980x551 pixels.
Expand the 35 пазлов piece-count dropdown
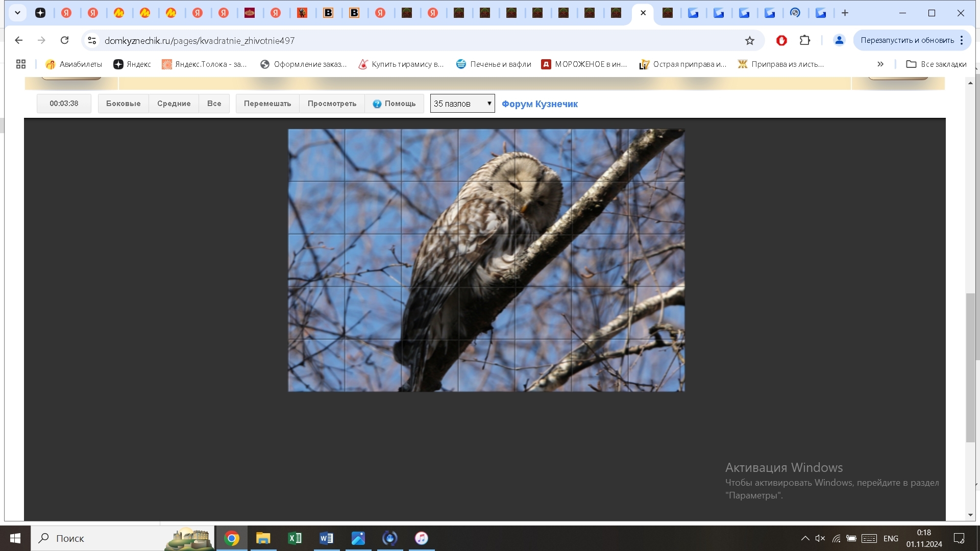[462, 104]
